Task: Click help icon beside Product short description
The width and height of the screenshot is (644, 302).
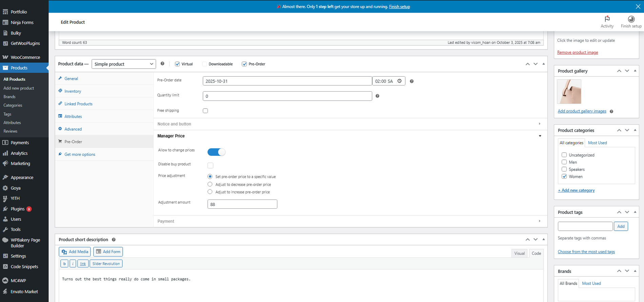Action: coord(114,240)
